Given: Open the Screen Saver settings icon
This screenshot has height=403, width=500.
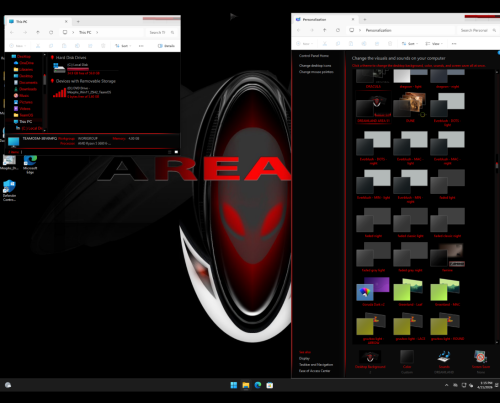Looking at the screenshot, I should pyautogui.click(x=480, y=357).
